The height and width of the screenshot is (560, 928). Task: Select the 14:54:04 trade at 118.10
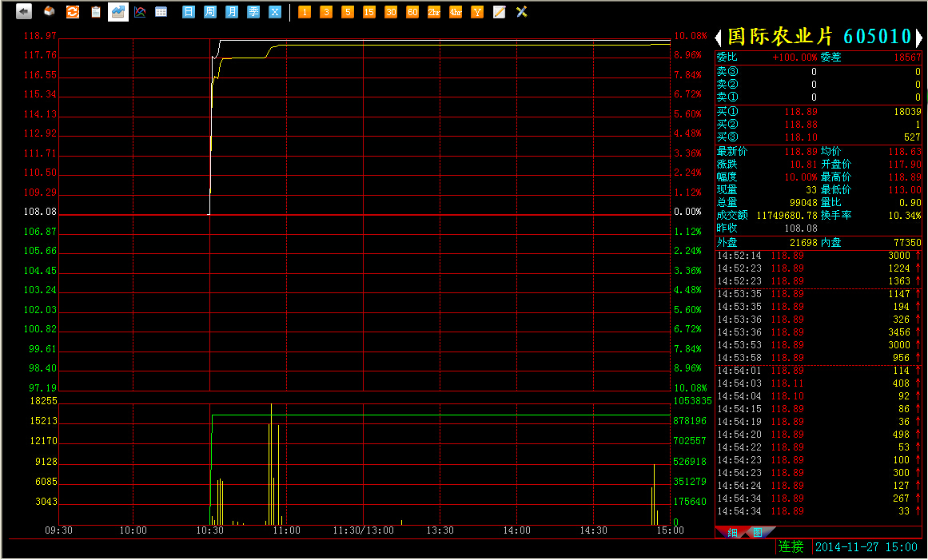coord(818,396)
